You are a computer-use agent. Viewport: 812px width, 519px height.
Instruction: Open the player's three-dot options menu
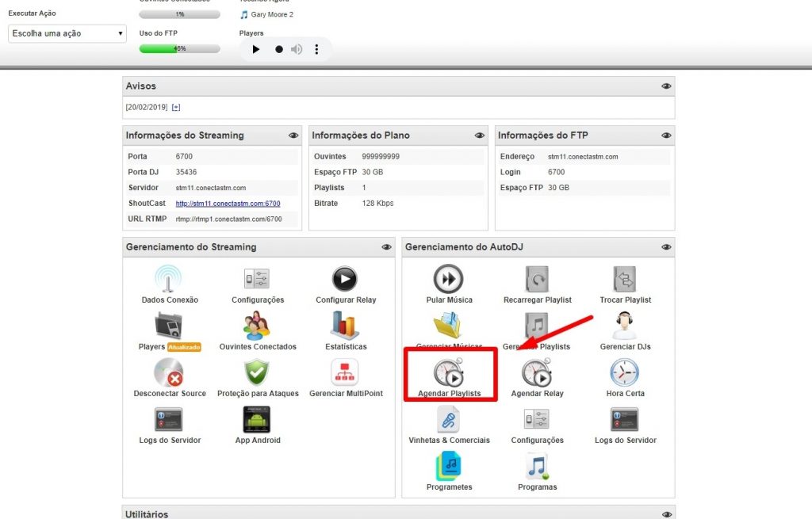pyautogui.click(x=316, y=49)
